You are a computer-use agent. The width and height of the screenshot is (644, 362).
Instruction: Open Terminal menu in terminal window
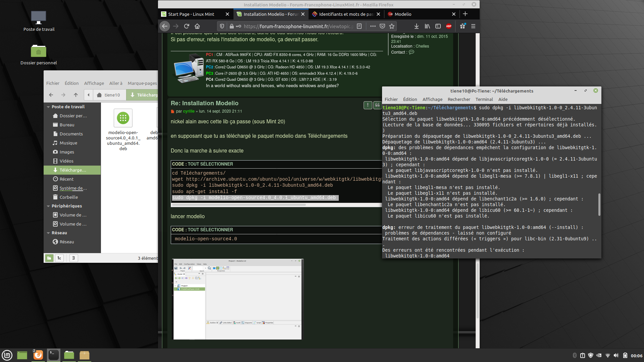pyautogui.click(x=484, y=99)
